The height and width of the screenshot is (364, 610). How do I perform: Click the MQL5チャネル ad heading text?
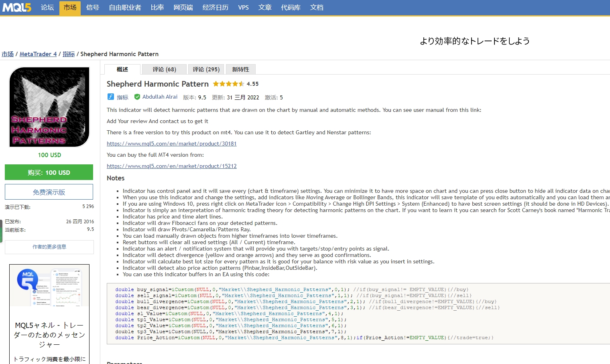pyautogui.click(x=49, y=335)
